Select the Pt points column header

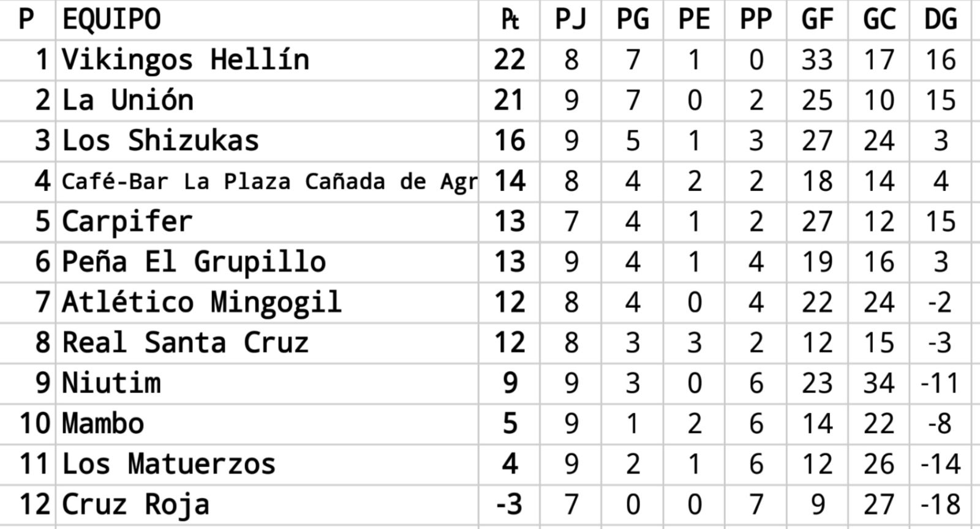510,20
